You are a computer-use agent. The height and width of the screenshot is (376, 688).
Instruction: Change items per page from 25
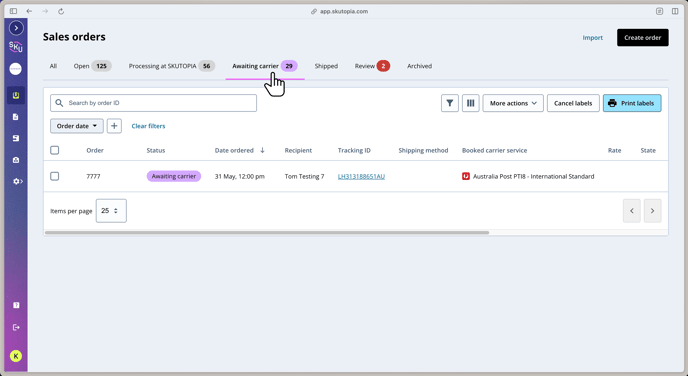pyautogui.click(x=111, y=211)
